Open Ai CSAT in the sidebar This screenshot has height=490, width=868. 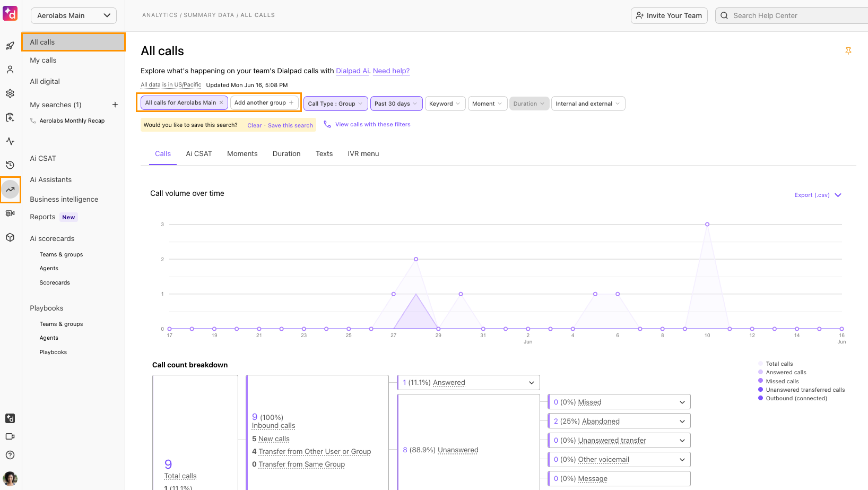click(x=43, y=158)
